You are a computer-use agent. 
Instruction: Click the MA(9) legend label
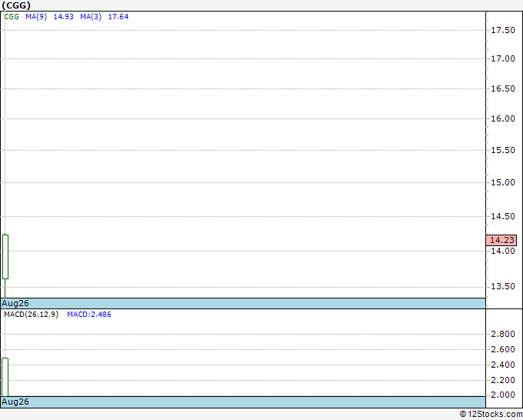pos(36,17)
